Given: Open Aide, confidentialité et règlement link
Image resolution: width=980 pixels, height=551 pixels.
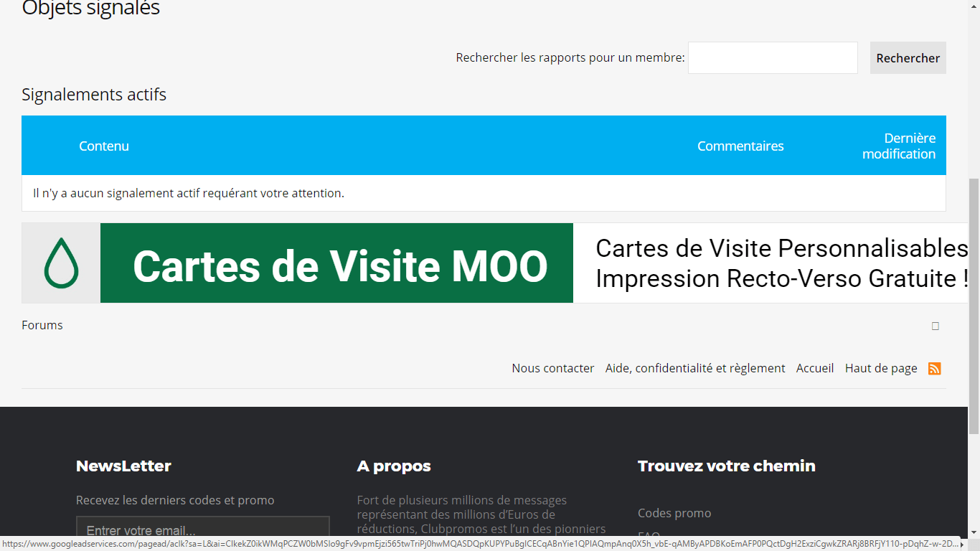Looking at the screenshot, I should click(694, 369).
